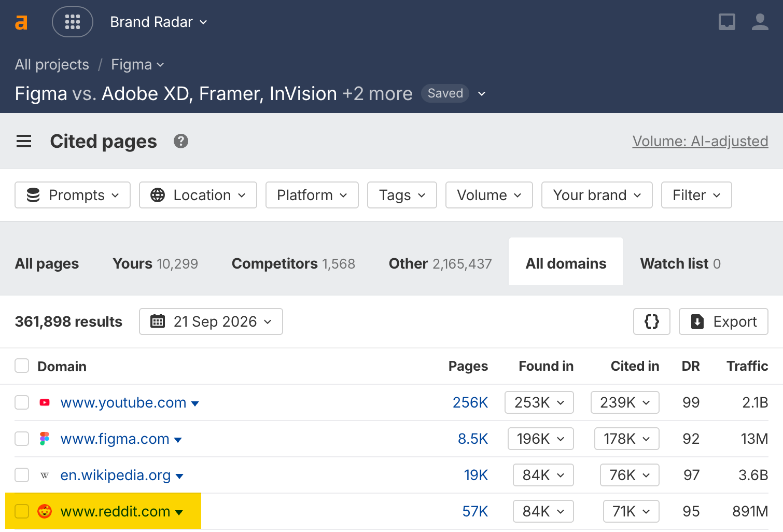Viewport: 783px width, 532px height.
Task: Expand Figma Cited in 178K dropdown
Action: coord(627,439)
